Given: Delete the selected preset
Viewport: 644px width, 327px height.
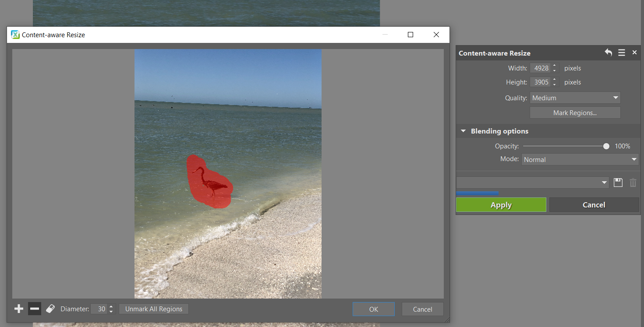Looking at the screenshot, I should coord(633,183).
